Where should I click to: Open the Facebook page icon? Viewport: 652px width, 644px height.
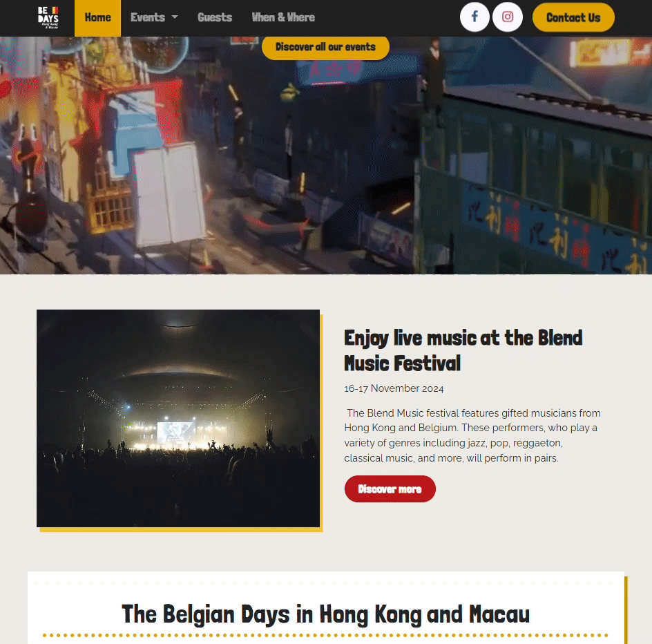(474, 17)
